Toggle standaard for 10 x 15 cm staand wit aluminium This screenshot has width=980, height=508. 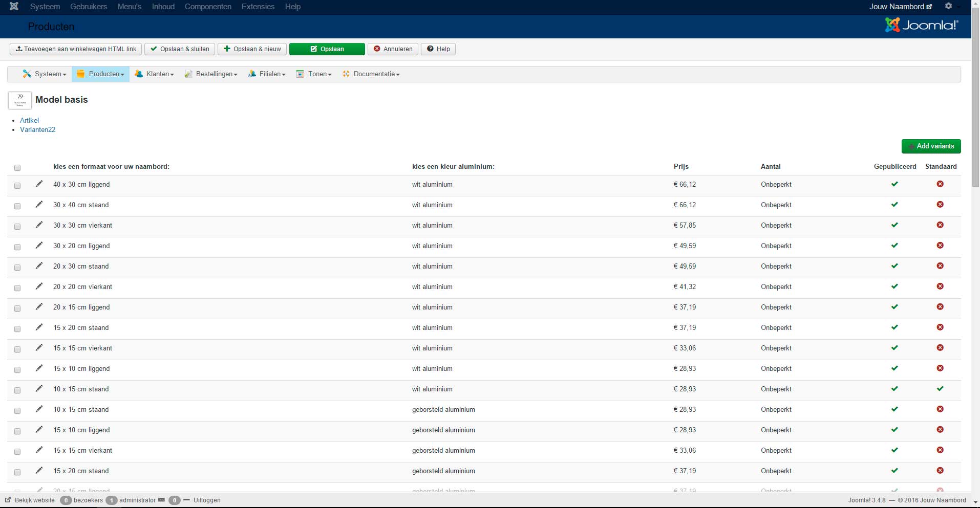[x=940, y=389]
